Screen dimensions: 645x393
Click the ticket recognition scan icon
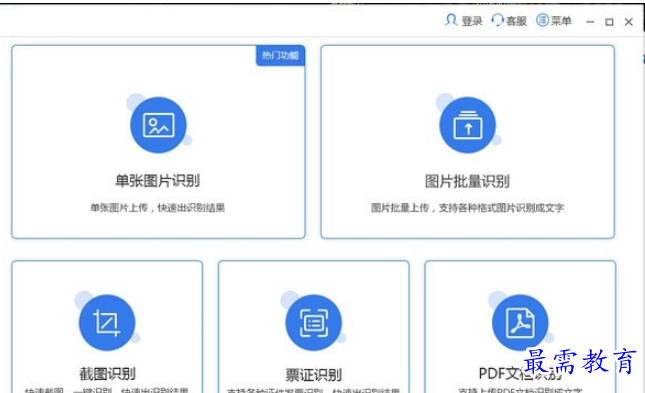coord(313,323)
